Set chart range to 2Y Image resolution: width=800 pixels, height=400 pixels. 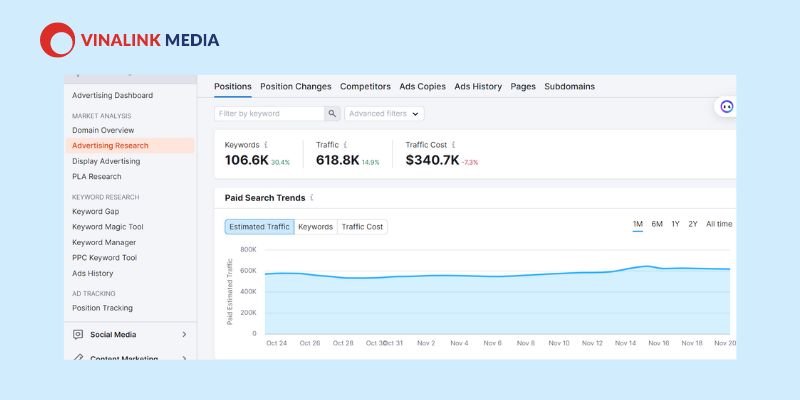(692, 224)
